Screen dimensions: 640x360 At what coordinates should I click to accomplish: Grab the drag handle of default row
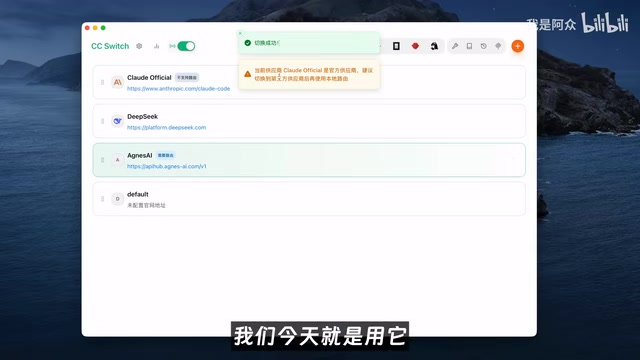(102, 199)
